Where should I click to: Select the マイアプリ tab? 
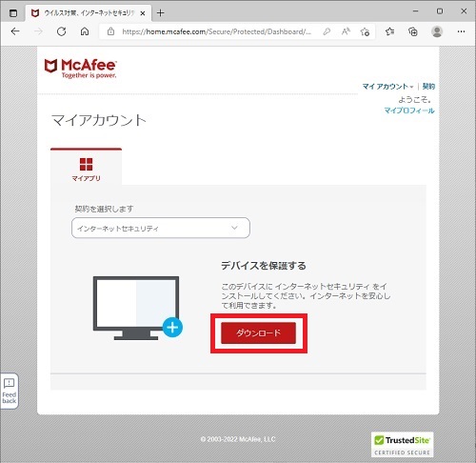(86, 167)
